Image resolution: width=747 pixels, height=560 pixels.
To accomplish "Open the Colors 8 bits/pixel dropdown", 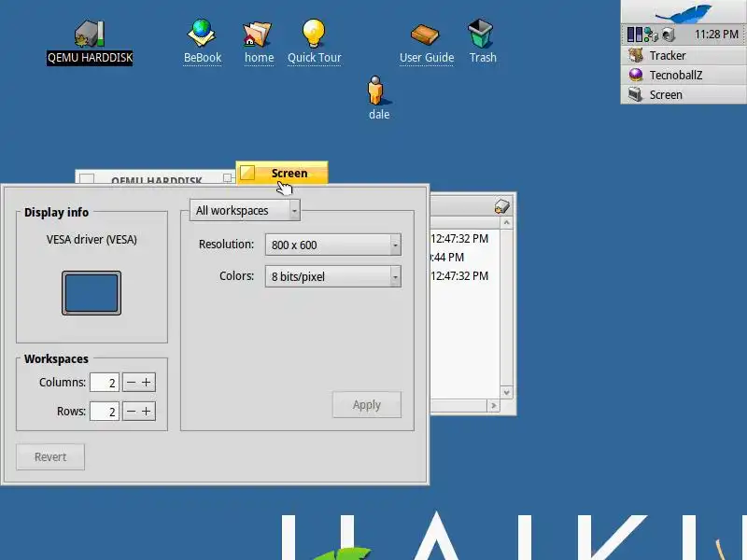I will point(333,276).
